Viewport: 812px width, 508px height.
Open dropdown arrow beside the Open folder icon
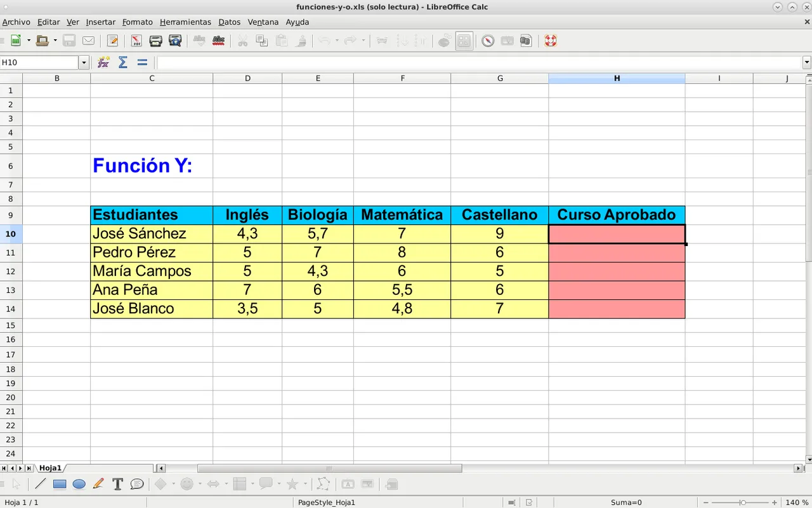point(55,41)
